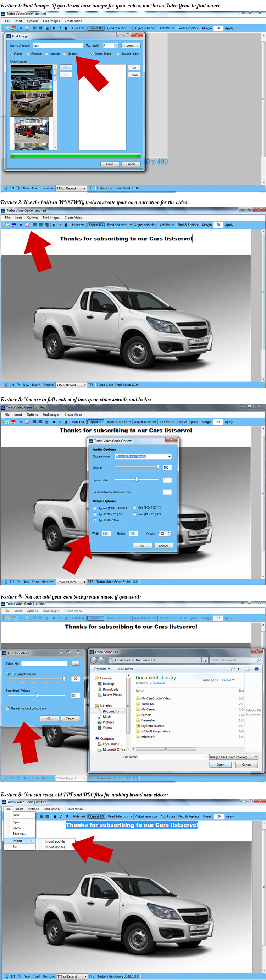Image resolution: width=266 pixels, height=980 pixels.
Task: Click the Pictures library icon in sidebar
Action: coord(100,722)
